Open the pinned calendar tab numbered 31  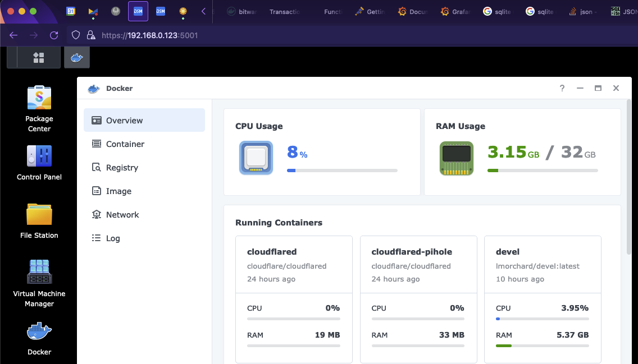tap(71, 11)
